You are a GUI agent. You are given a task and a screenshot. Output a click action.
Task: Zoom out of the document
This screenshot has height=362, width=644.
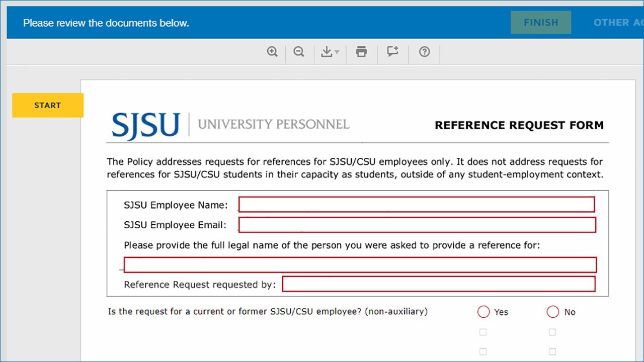[299, 52]
